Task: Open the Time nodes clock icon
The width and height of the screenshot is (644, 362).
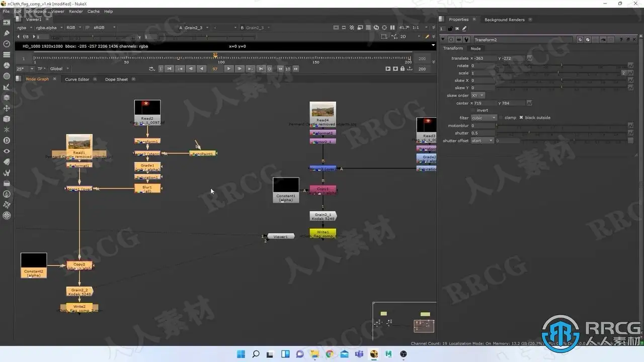Action: (x=7, y=44)
